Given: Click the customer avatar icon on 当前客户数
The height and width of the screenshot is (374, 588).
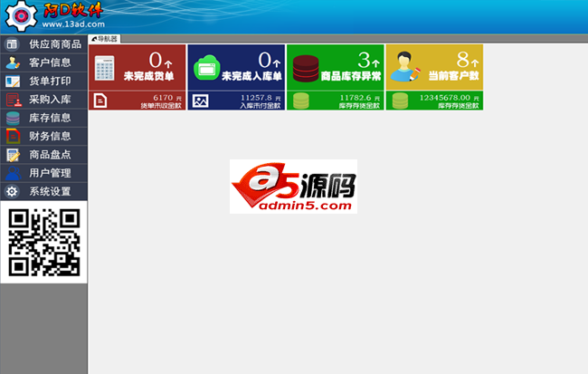Looking at the screenshot, I should pos(405,67).
